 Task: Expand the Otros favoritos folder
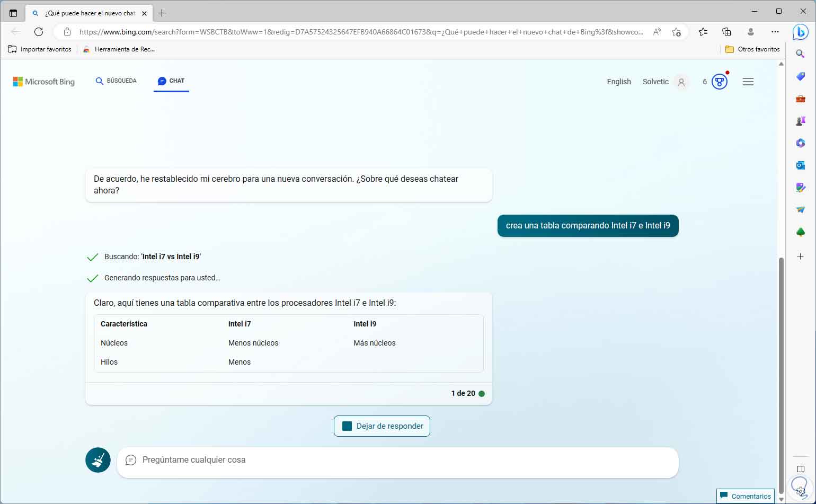click(x=752, y=49)
